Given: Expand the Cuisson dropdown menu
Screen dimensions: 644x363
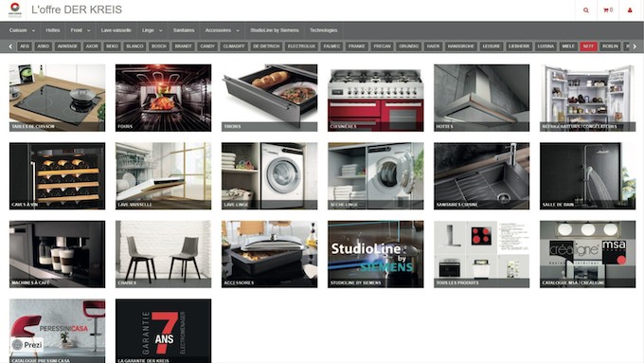Looking at the screenshot, I should point(22,30).
